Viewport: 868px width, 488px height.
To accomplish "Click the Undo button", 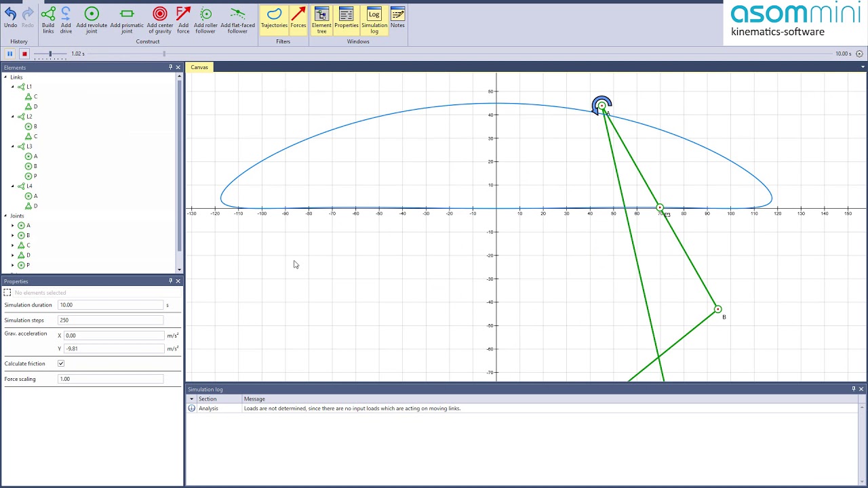I will point(10,18).
